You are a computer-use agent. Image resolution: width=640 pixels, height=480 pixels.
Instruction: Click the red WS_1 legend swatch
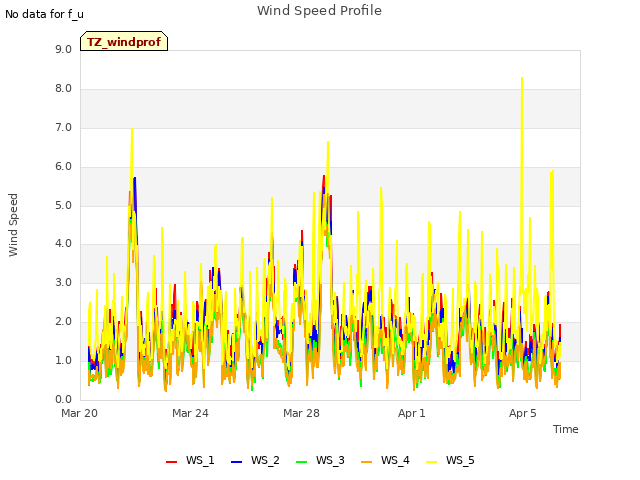171,462
